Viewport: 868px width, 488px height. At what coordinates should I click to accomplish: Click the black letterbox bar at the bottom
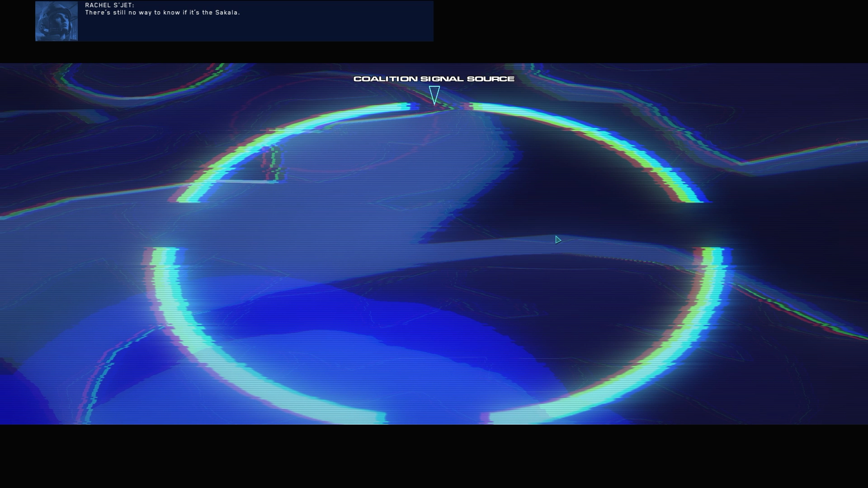(434, 456)
